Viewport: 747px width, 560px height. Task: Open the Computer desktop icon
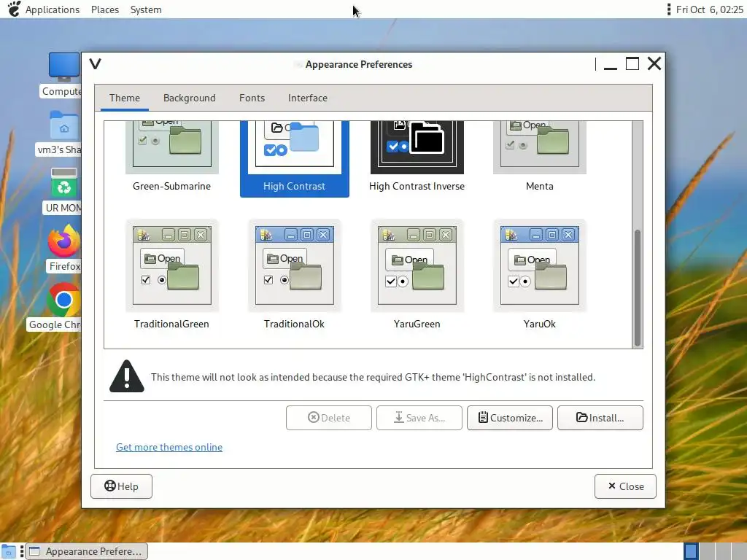coord(64,66)
